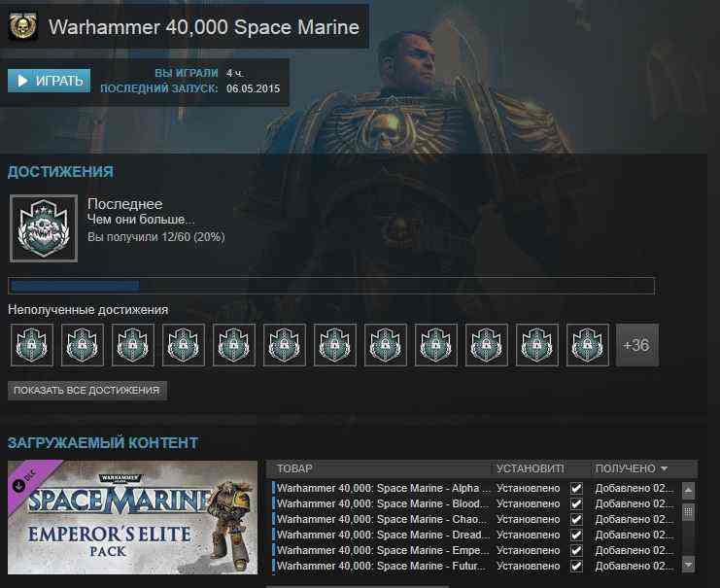This screenshot has width=720, height=588.
Task: Click the first locked achievement icon
Action: 32,345
